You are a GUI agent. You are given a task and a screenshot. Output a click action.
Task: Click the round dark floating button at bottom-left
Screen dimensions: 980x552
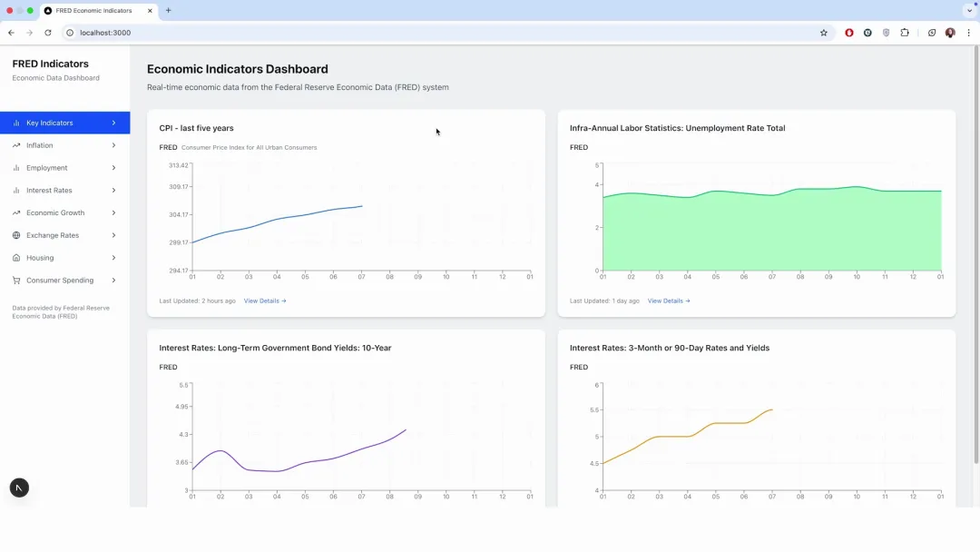click(x=19, y=488)
